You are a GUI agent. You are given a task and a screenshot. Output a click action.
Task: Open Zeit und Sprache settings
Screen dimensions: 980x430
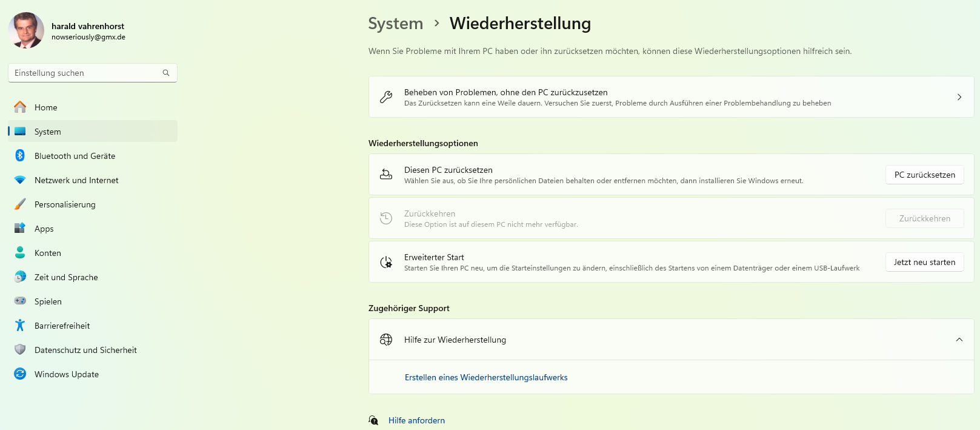pos(93,277)
